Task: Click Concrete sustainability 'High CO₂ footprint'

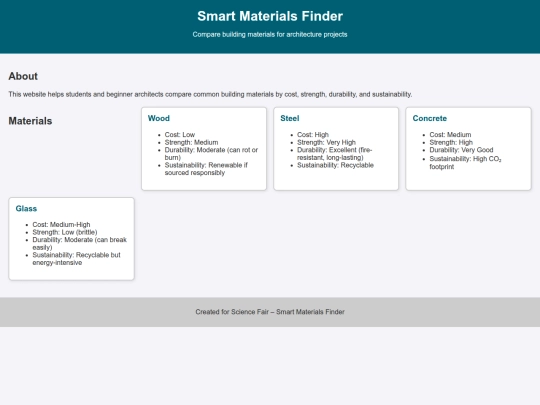Action: pos(465,163)
